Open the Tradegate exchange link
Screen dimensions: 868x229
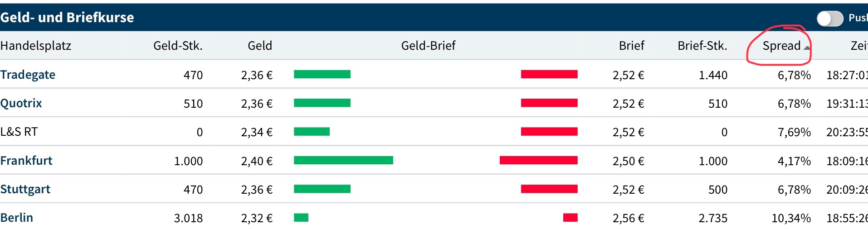[x=28, y=75]
